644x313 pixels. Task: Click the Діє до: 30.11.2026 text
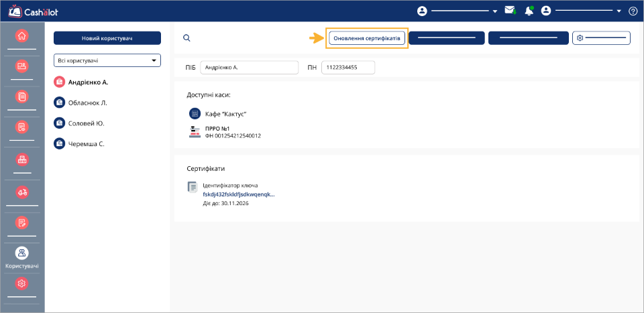tap(226, 202)
